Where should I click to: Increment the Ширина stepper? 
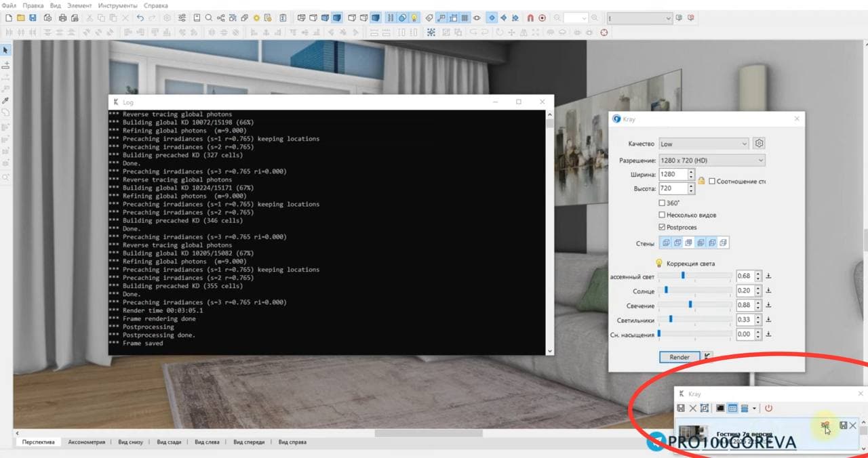point(692,171)
